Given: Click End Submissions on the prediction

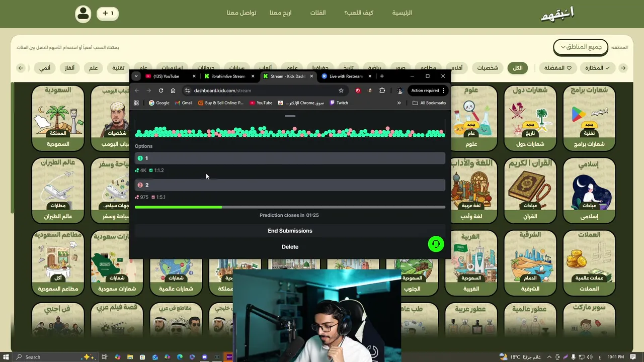Looking at the screenshot, I should [x=290, y=231].
